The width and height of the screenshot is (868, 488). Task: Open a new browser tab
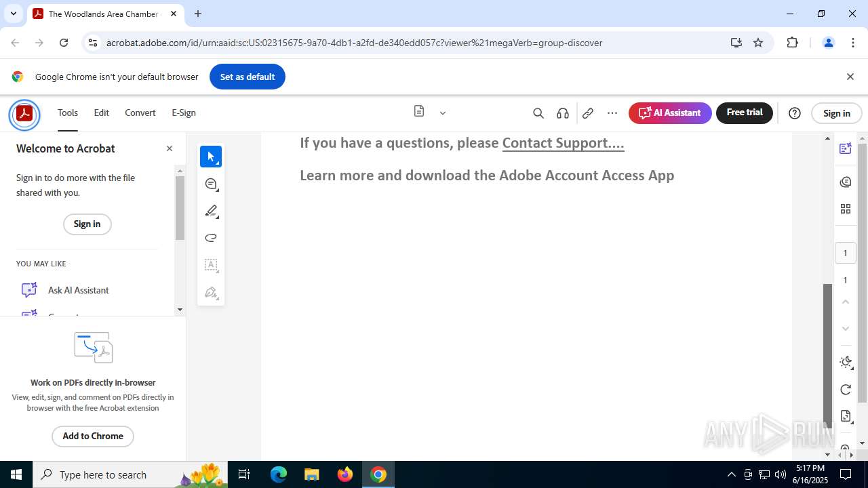[x=198, y=14]
